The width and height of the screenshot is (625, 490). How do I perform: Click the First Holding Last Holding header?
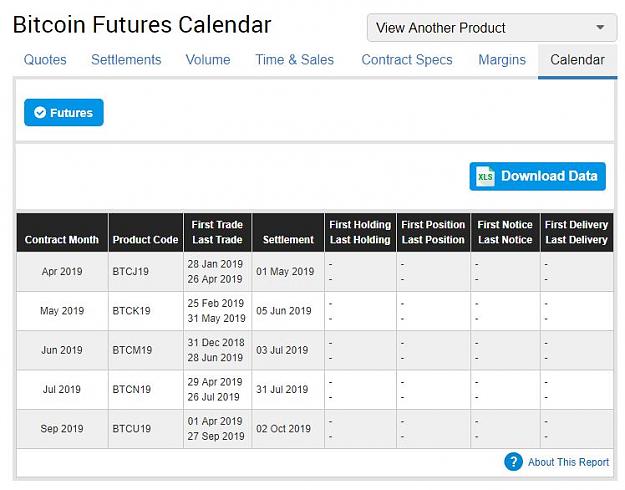click(360, 232)
